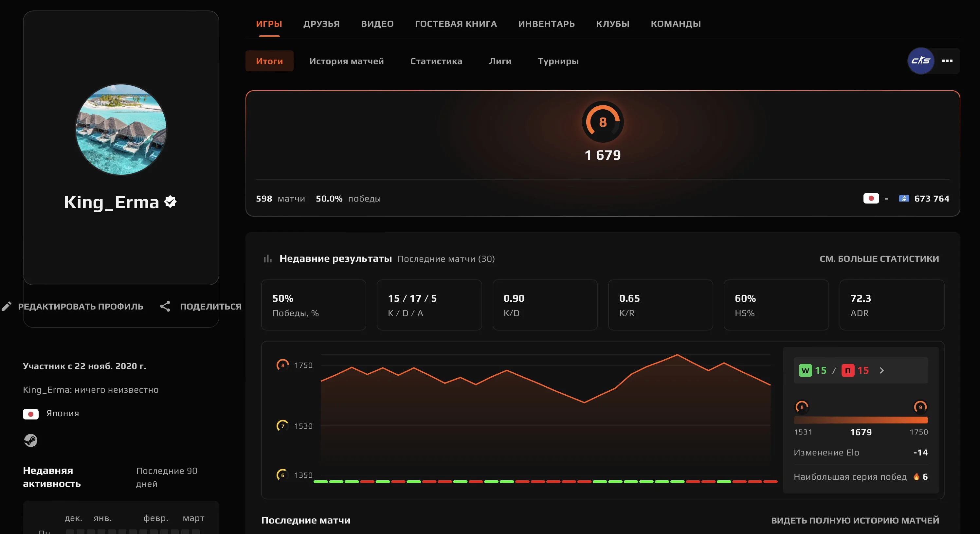Switch to the ДРУЗЬЯ tab

click(x=321, y=24)
